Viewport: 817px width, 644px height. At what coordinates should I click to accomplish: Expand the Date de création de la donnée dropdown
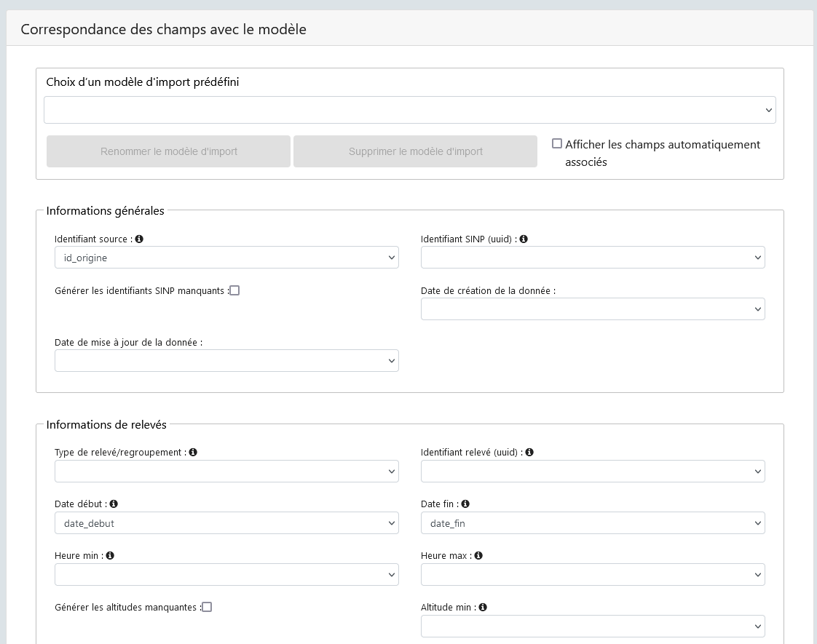pos(592,309)
